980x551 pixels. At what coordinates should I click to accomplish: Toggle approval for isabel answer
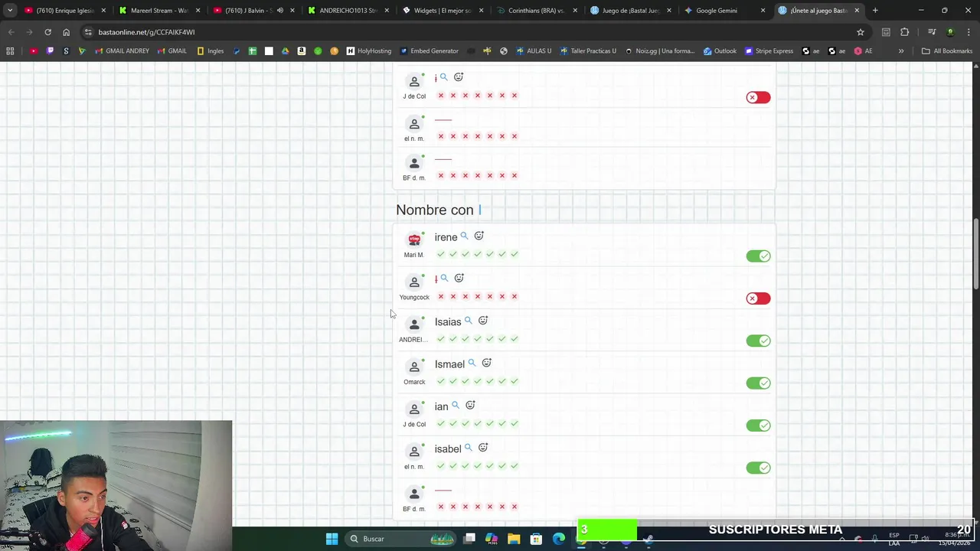pyautogui.click(x=758, y=468)
